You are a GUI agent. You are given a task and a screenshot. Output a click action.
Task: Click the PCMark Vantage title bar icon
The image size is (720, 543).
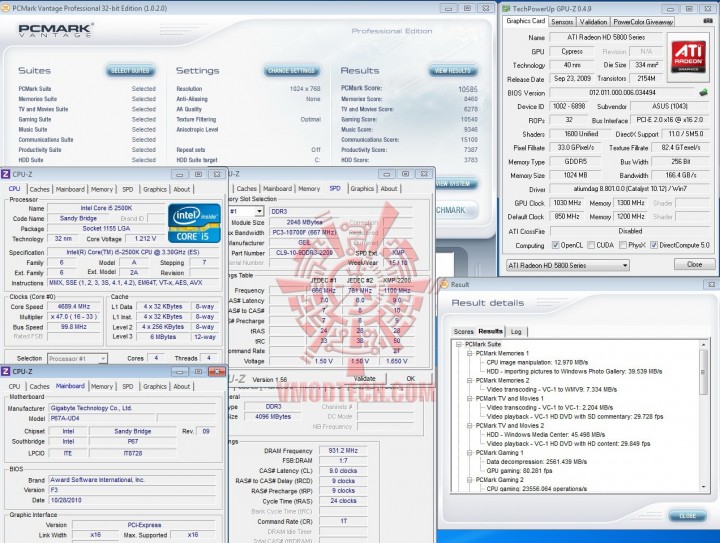(x=6, y=8)
